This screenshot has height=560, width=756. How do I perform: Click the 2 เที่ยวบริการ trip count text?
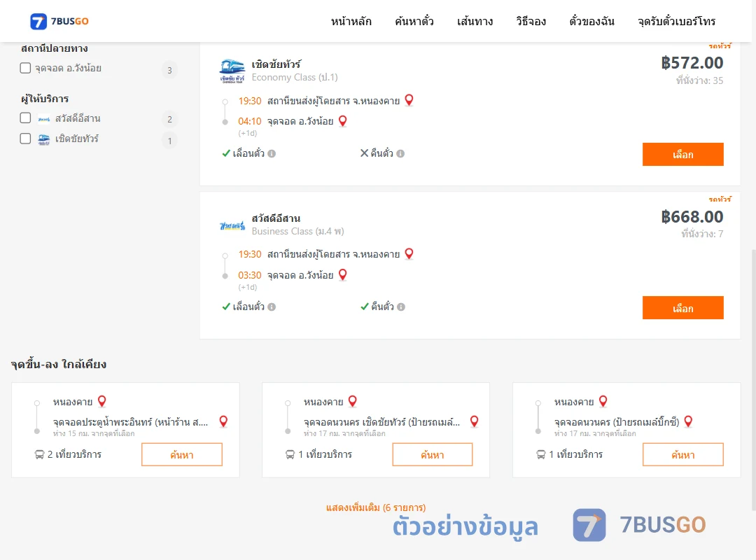[75, 454]
